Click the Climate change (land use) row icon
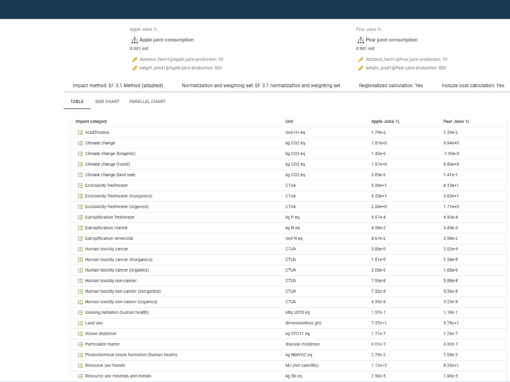The image size is (510, 382). pos(80,175)
